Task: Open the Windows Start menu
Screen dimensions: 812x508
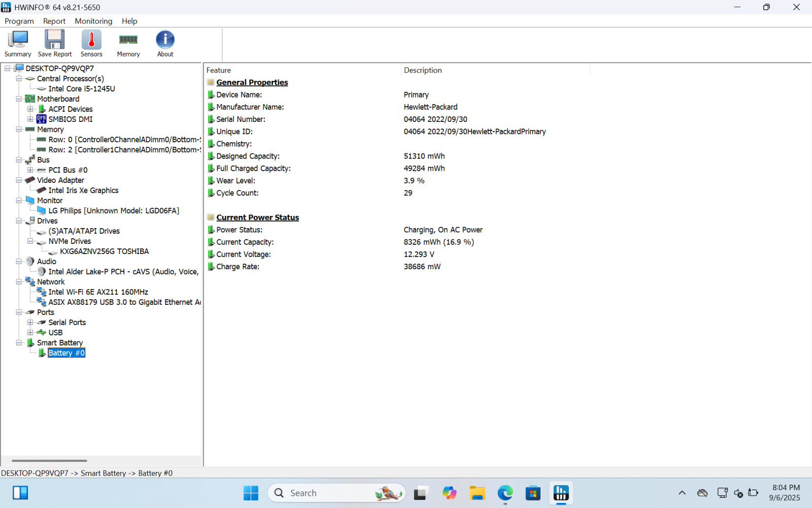Action: click(251, 493)
